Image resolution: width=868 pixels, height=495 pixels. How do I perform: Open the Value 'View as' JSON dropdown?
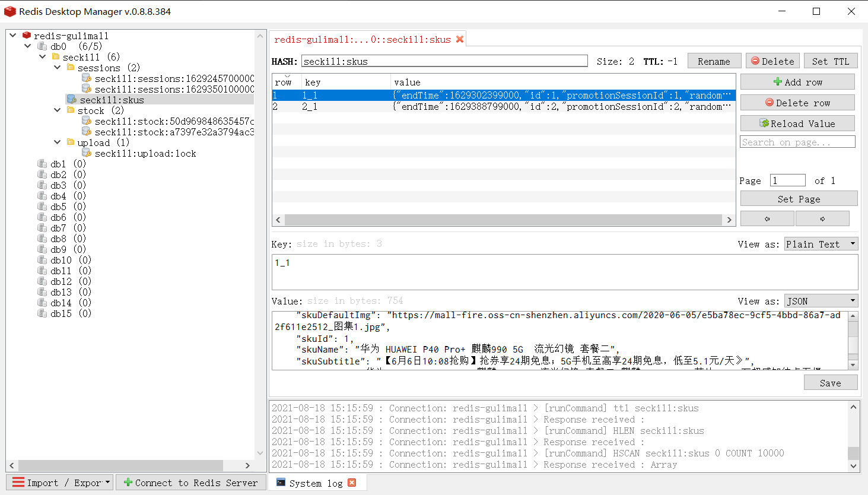[x=821, y=301]
